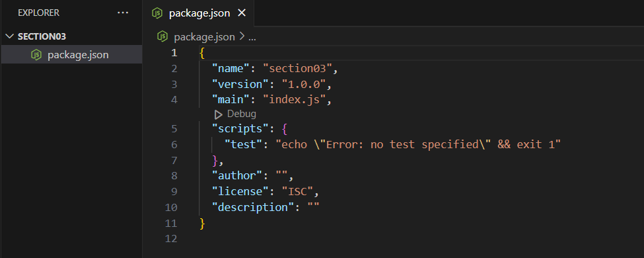Click the closing brace on line 11
This screenshot has width=644, height=258.
pos(201,224)
